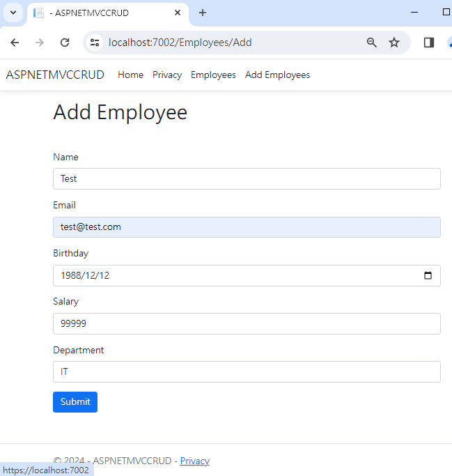Submit the Add Employee form
This screenshot has height=476, width=452.
click(x=75, y=401)
